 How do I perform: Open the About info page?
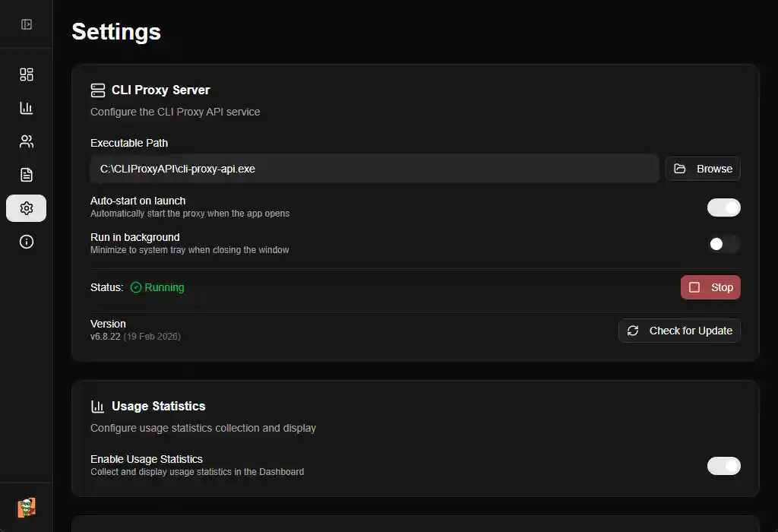[x=27, y=242]
